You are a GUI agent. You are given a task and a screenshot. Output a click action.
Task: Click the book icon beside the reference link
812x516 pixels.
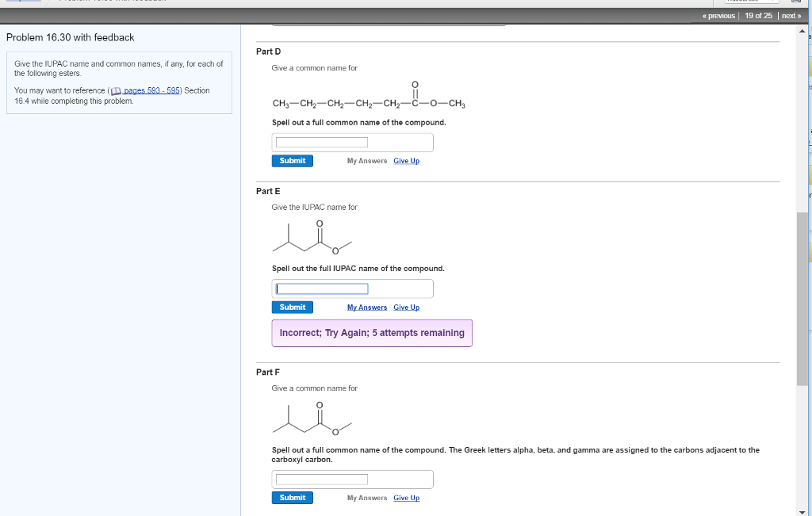click(117, 90)
